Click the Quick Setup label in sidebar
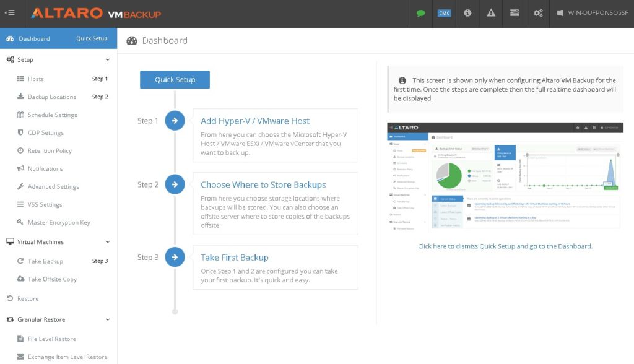The height and width of the screenshot is (364, 634). click(92, 38)
